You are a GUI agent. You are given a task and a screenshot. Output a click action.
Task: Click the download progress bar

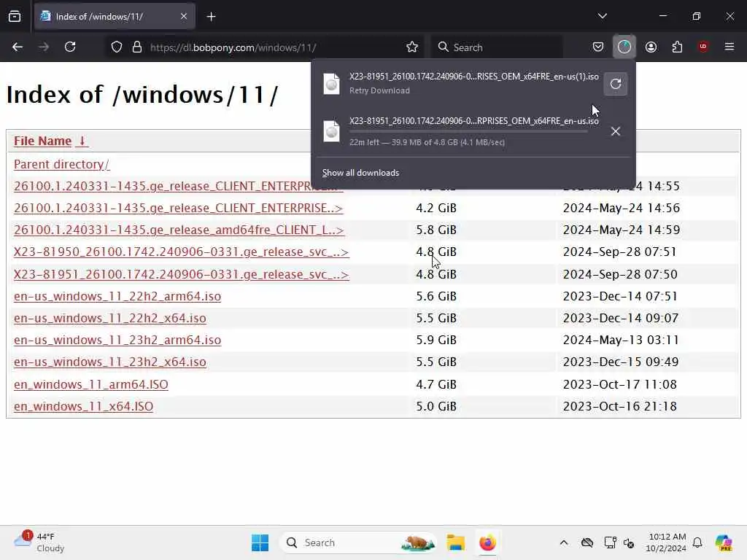[468, 131]
